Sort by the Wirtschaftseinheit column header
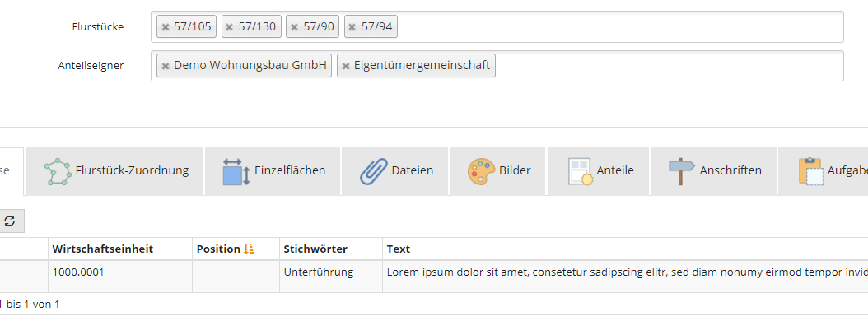 click(x=102, y=249)
